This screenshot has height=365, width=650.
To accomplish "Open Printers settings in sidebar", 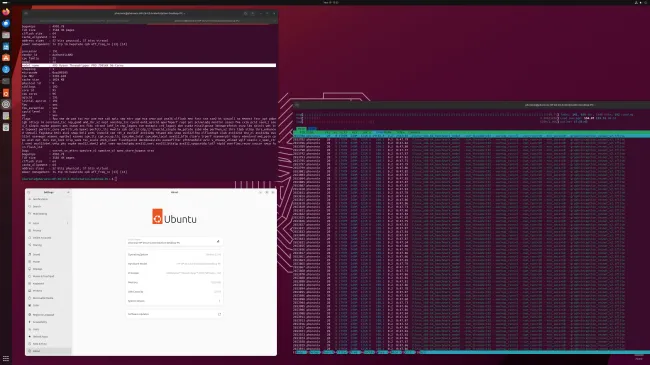I will pyautogui.click(x=48, y=291).
